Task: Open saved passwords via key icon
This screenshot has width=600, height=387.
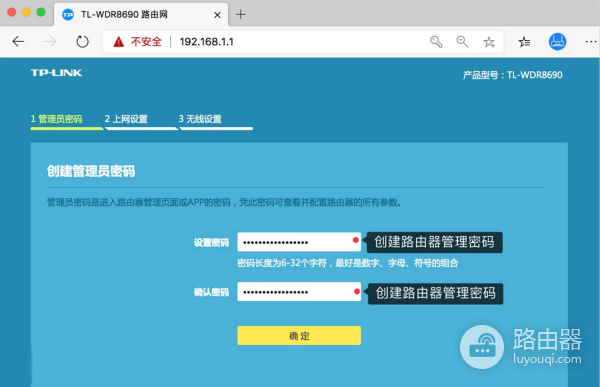Action: tap(436, 42)
